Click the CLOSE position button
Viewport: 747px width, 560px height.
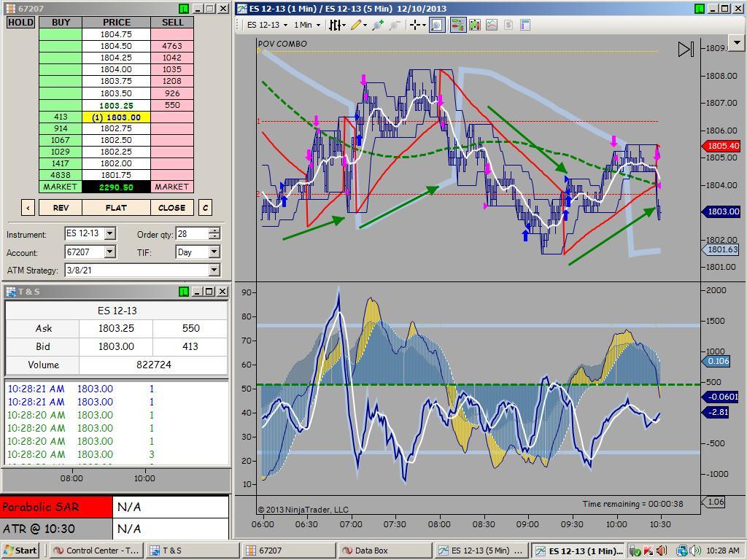[x=172, y=208]
